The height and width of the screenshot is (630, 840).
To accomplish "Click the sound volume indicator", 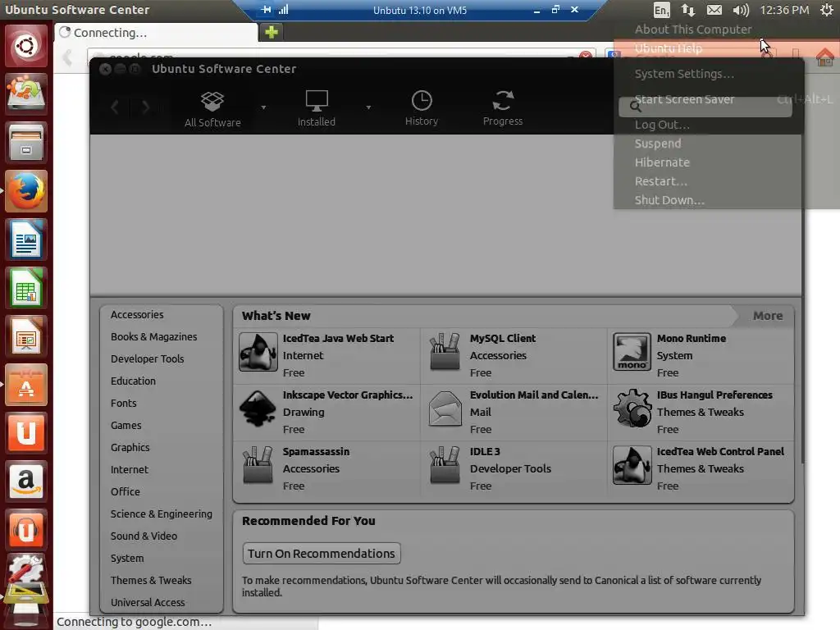I will (x=741, y=10).
